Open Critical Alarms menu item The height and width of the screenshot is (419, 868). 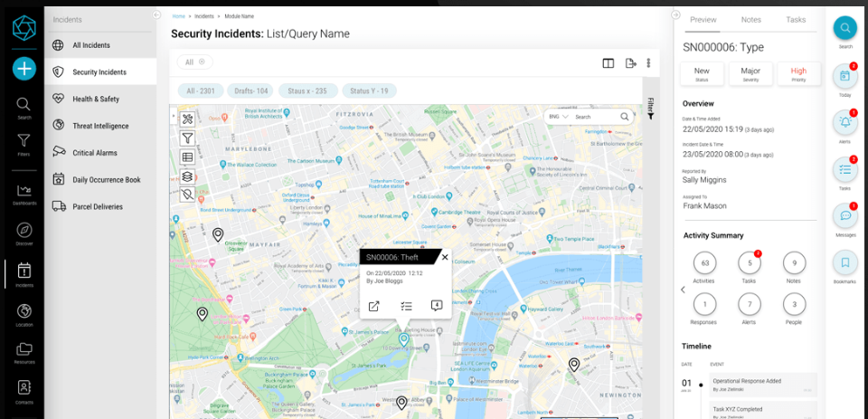tap(100, 153)
